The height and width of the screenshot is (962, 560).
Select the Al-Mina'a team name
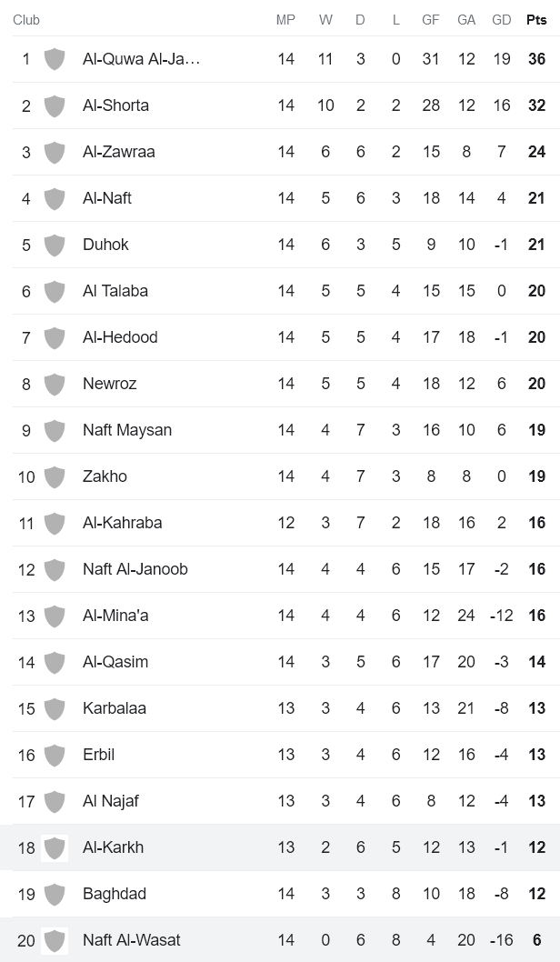coord(115,616)
